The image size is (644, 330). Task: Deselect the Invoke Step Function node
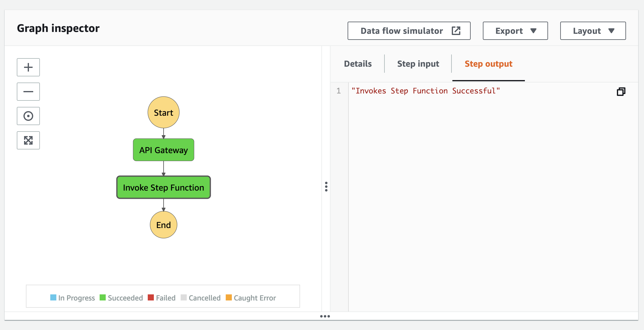click(x=163, y=188)
